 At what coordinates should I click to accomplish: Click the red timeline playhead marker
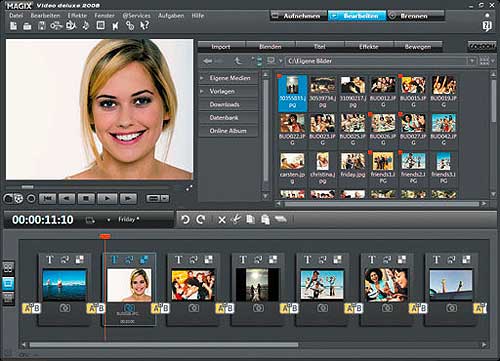(105, 236)
